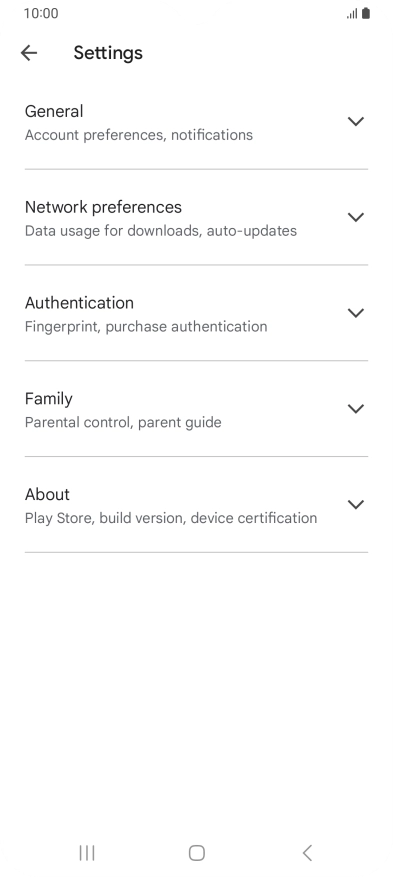Image resolution: width=393 pixels, height=877 pixels.
Task: Click "Fingerprint, purchase authentication" subtitle
Action: [146, 327]
